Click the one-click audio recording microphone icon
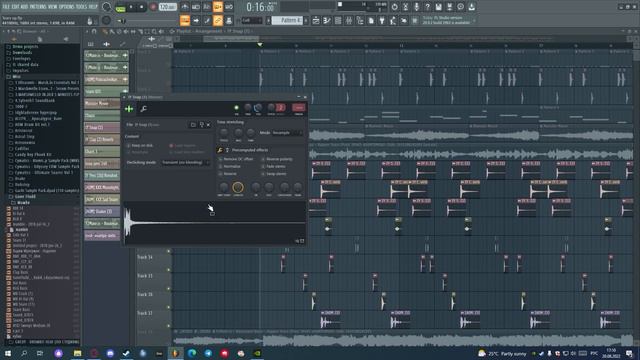Viewport: 640px width, 360px height. tap(416, 7)
